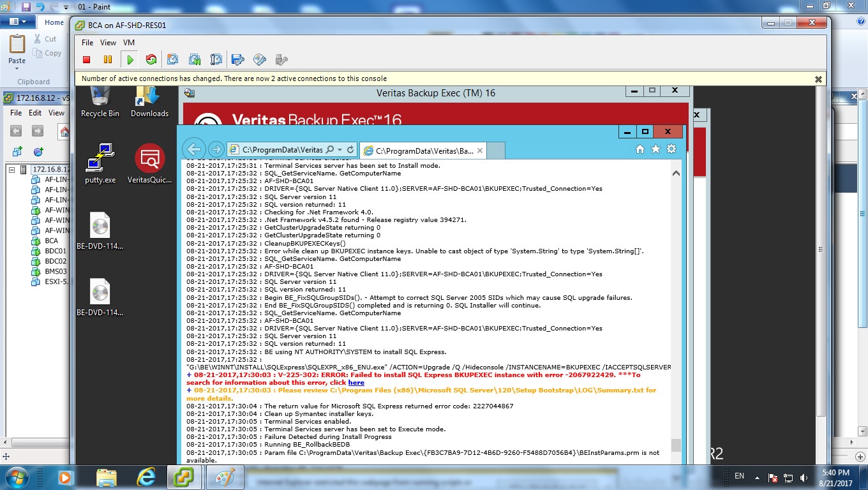
Task: Click the red Power Off VM button
Action: (87, 60)
